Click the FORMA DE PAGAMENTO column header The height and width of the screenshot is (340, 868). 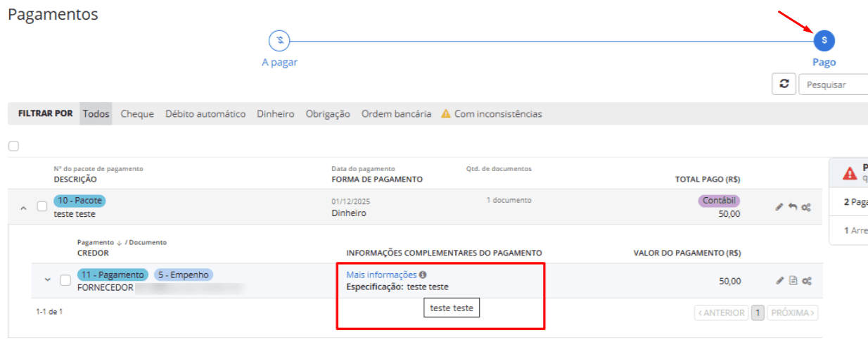click(377, 179)
